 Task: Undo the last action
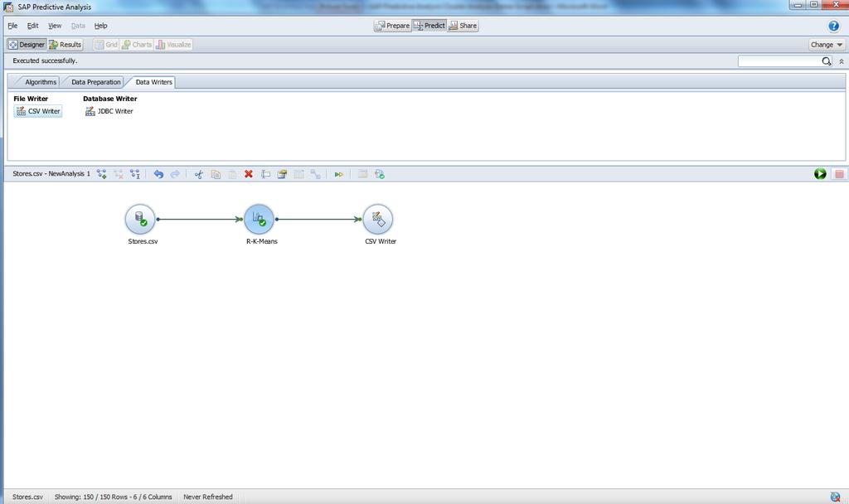coord(158,174)
